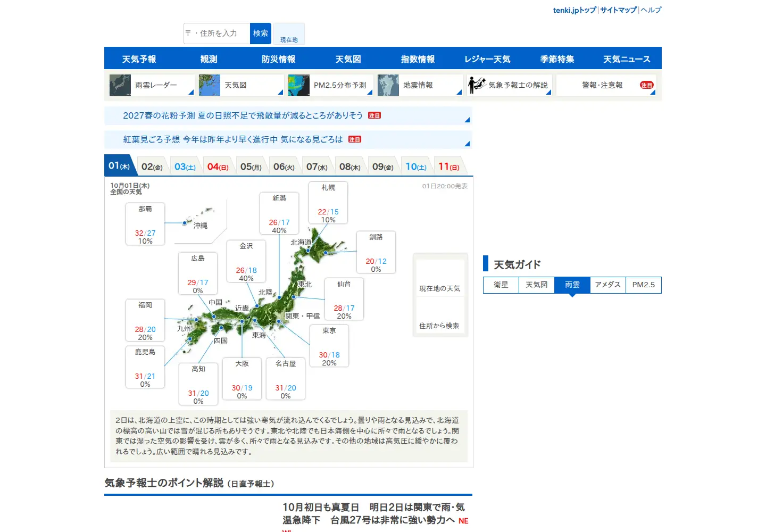Open the 福岡 forecast box on the map
The image size is (766, 532).
click(x=145, y=320)
